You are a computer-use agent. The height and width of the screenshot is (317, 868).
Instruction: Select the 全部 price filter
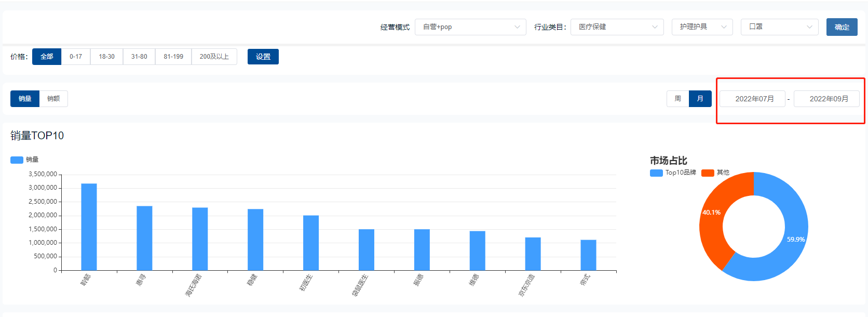47,57
